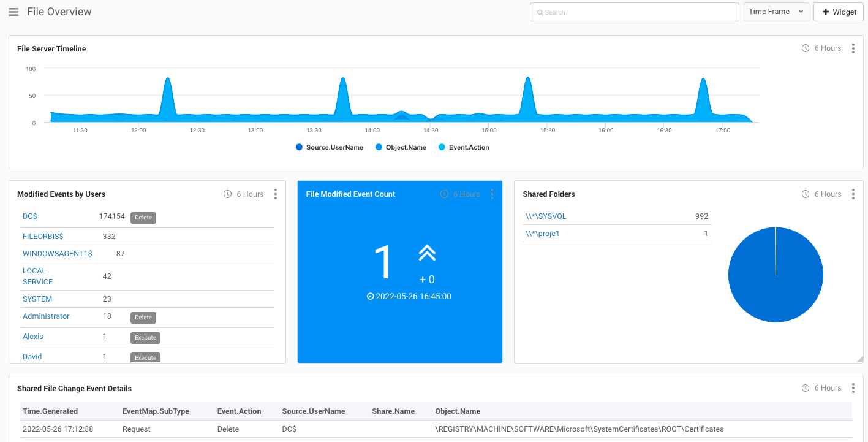Click the add Widget button

point(839,12)
